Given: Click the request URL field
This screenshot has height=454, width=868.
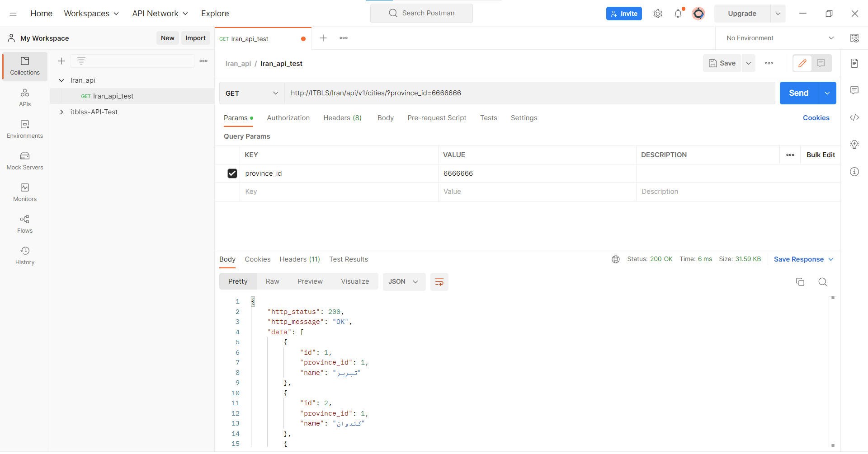Looking at the screenshot, I should tap(529, 93).
